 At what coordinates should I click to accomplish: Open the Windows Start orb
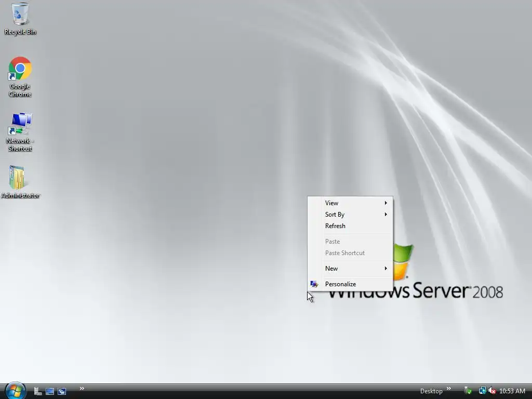(15, 391)
